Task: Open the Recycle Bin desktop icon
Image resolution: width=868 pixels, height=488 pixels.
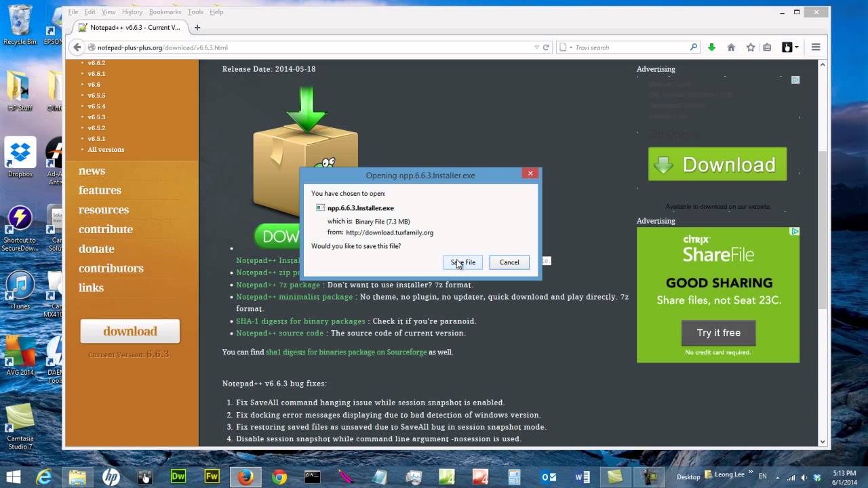Action: pos(20,25)
